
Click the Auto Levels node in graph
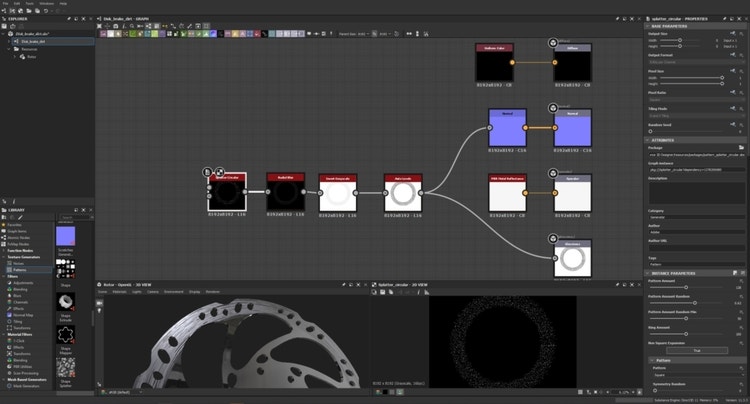(403, 191)
